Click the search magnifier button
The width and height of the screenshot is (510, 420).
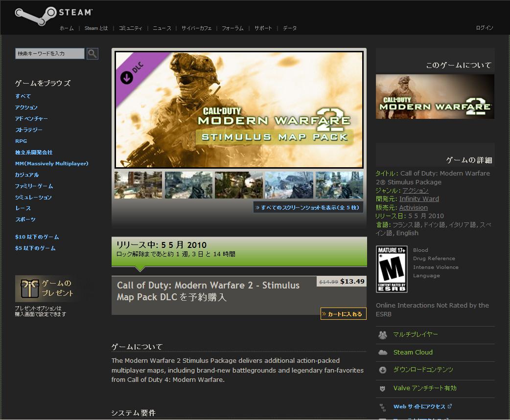pos(93,54)
